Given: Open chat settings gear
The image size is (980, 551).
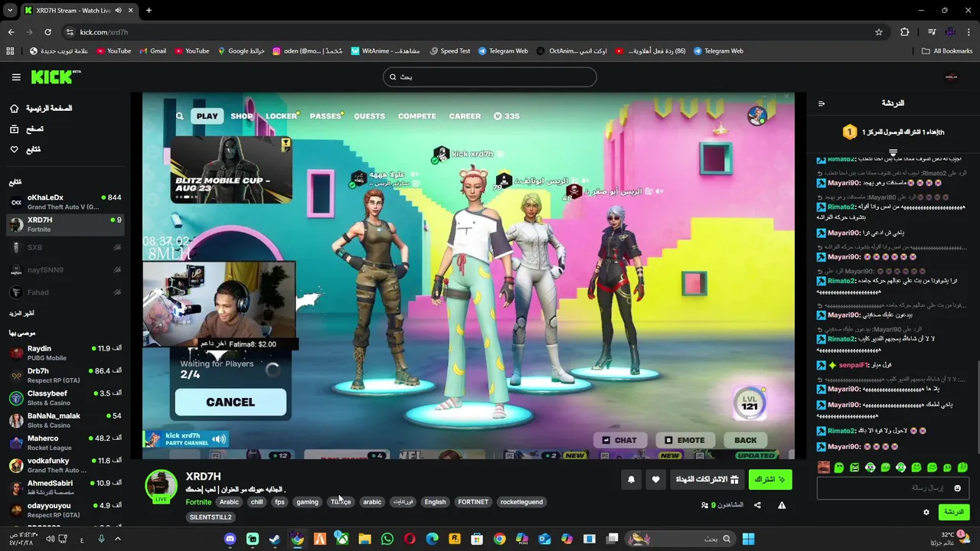Looking at the screenshot, I should tap(926, 512).
